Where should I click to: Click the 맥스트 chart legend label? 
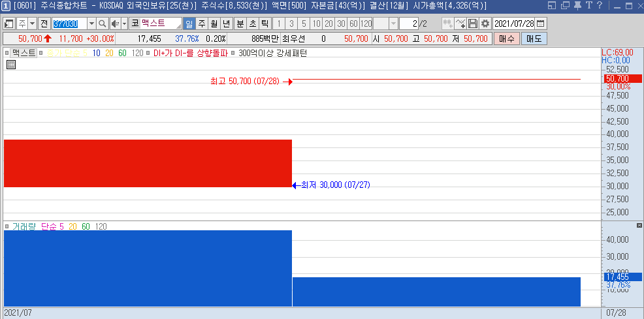[x=24, y=53]
